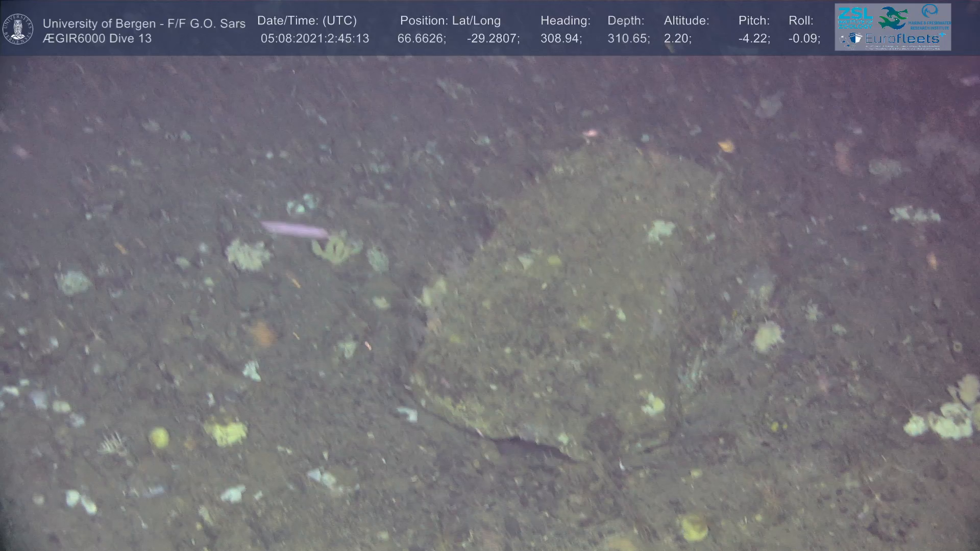Screen dimensions: 980x551
Task: Click the Altitude label
Action: 687,21
